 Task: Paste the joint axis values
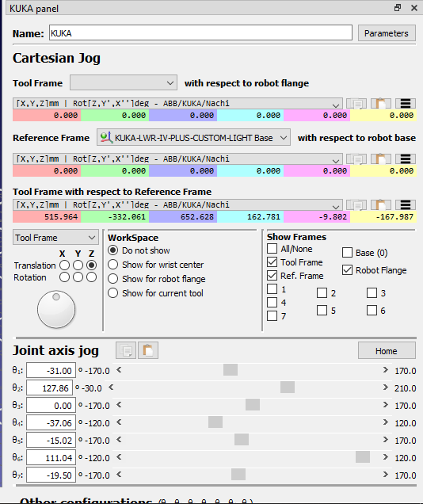pyautogui.click(x=148, y=350)
